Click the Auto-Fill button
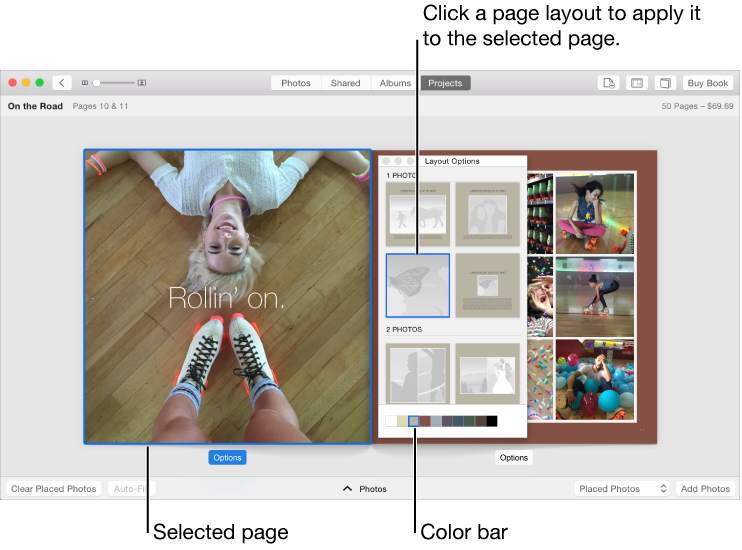Viewport: 742px width, 550px height. click(131, 488)
